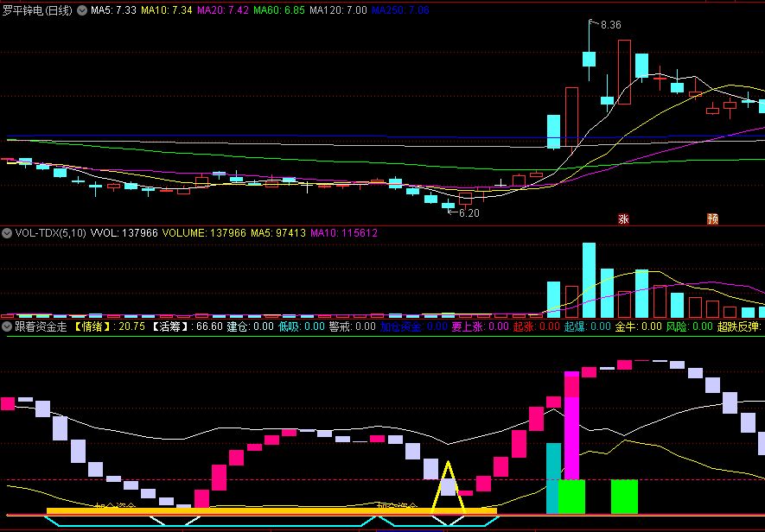Select the 加仓资金: 0.00 value
Screen dimensions: 765x532
tap(414, 326)
